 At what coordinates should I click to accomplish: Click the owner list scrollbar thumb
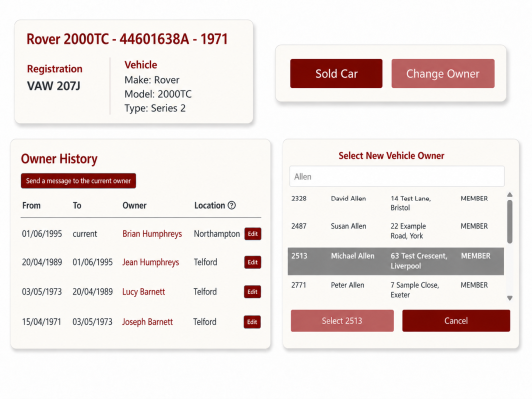510,222
